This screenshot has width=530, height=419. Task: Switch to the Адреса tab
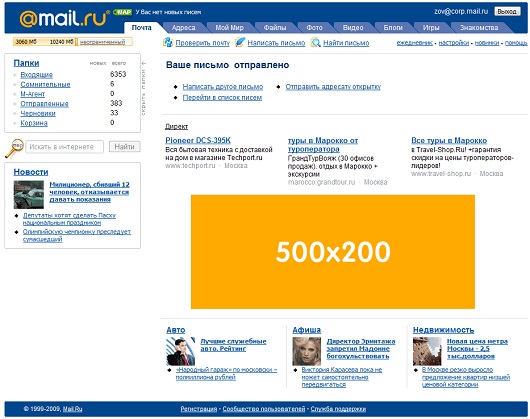tap(183, 28)
